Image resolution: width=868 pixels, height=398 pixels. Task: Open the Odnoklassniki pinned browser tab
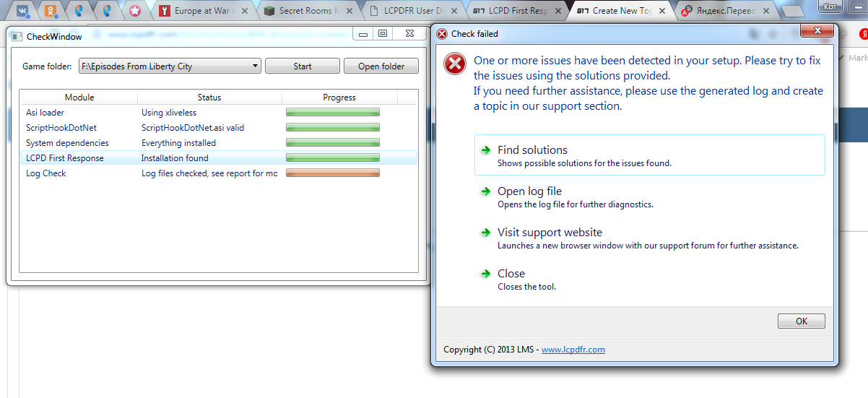(x=50, y=11)
